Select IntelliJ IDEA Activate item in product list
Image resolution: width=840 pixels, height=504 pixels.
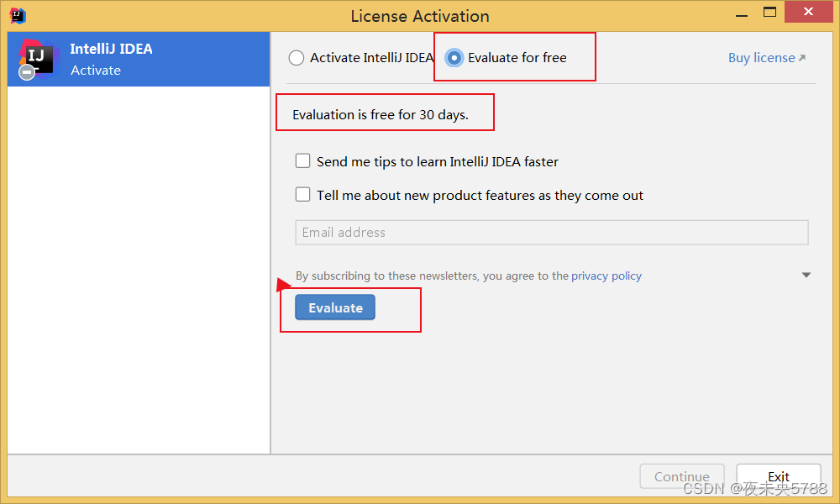click(x=139, y=59)
